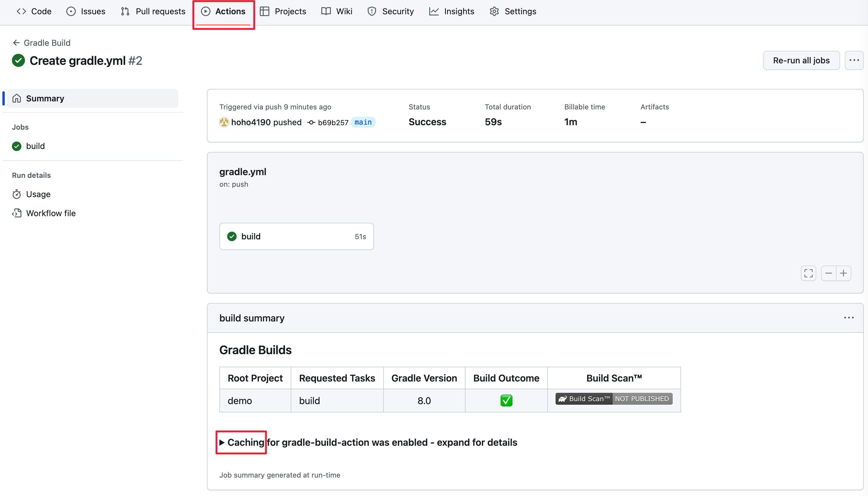Click the Summary home icon
The image size is (868, 496).
[17, 98]
